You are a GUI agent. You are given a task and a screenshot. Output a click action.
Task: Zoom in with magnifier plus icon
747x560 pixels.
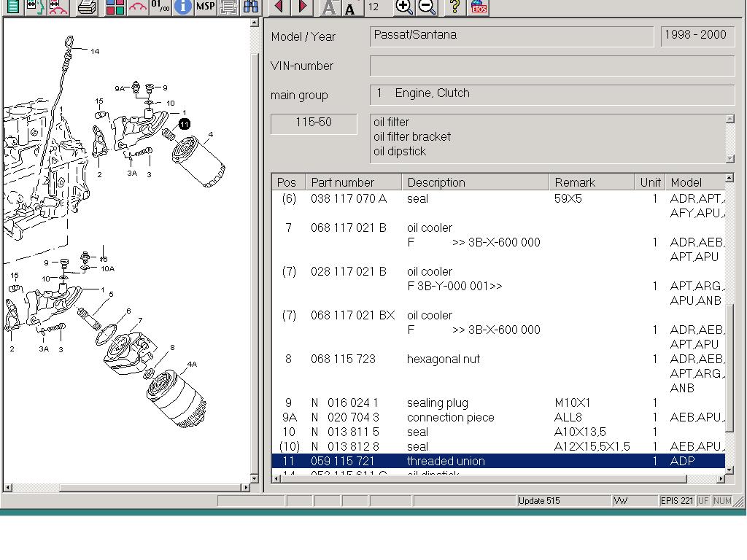(x=404, y=7)
